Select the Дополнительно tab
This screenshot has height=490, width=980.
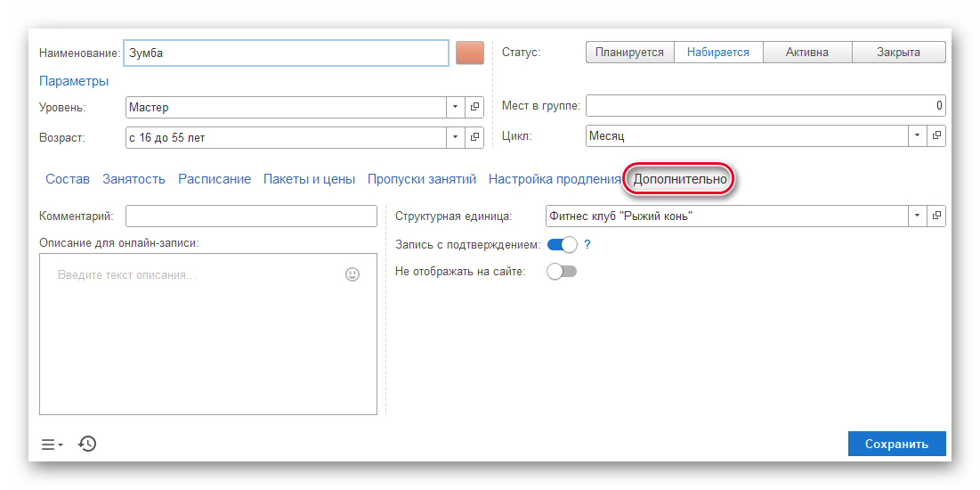point(680,179)
